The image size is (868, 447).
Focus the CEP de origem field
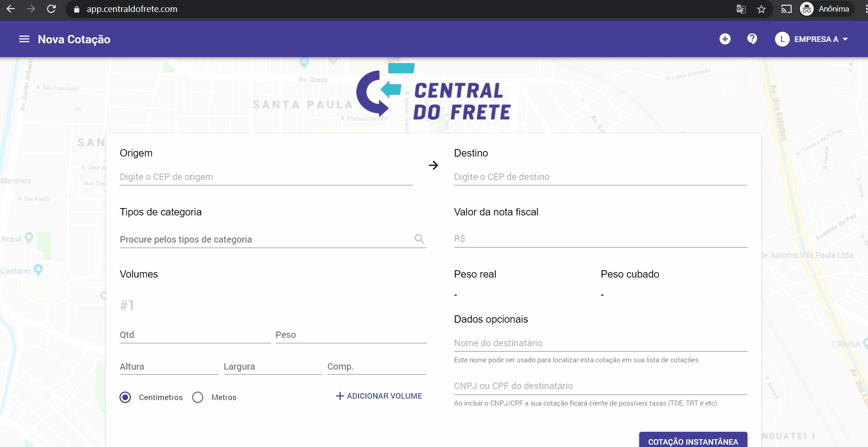266,177
